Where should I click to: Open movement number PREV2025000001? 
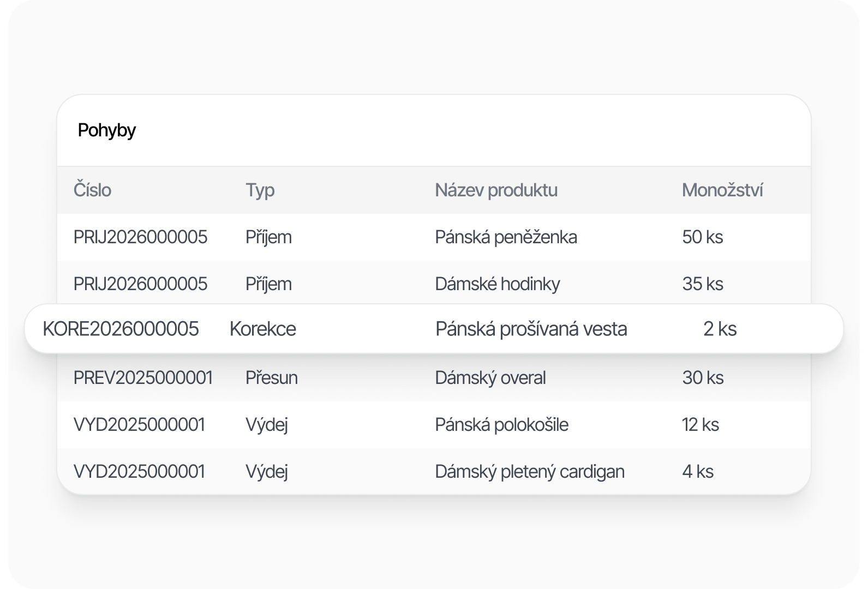point(143,378)
